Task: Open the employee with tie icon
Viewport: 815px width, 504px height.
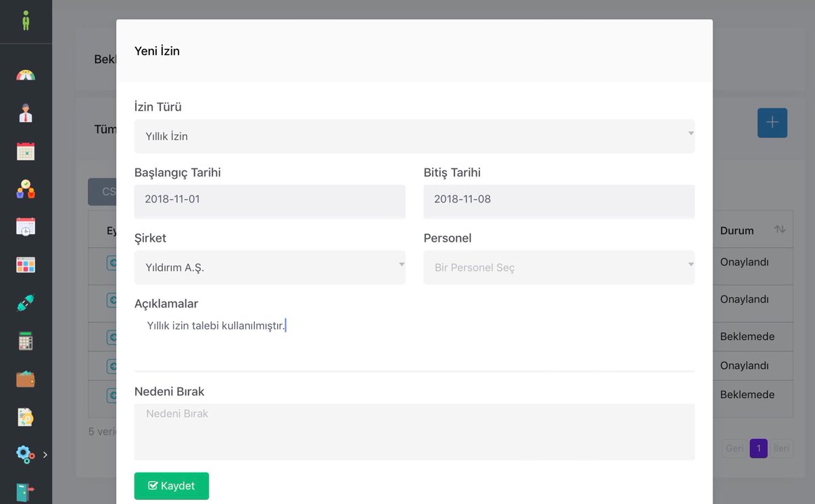Action: click(x=26, y=113)
